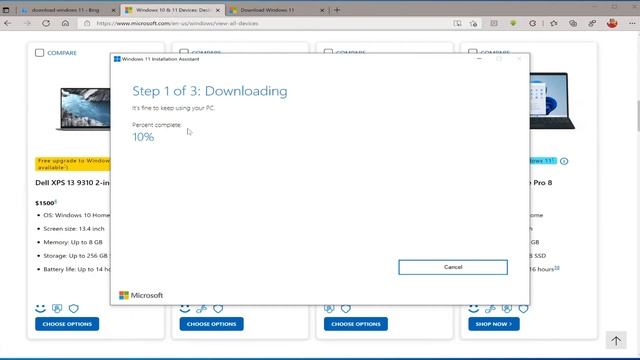
Task: Select the 10% percent complete value
Action: tap(143, 137)
